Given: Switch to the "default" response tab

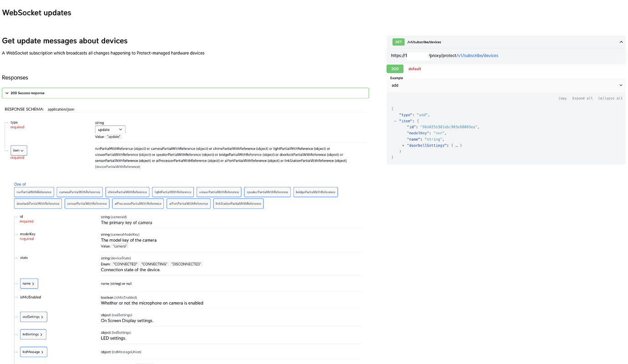Looking at the screenshot, I should [x=414, y=68].
